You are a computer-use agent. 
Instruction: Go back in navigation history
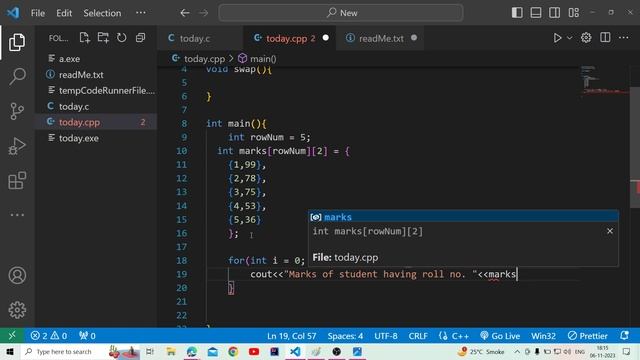185,13
